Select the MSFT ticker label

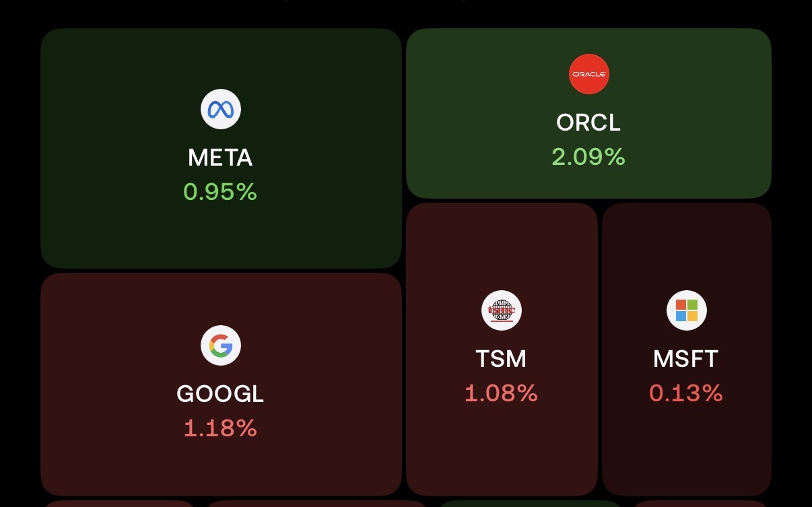point(686,359)
